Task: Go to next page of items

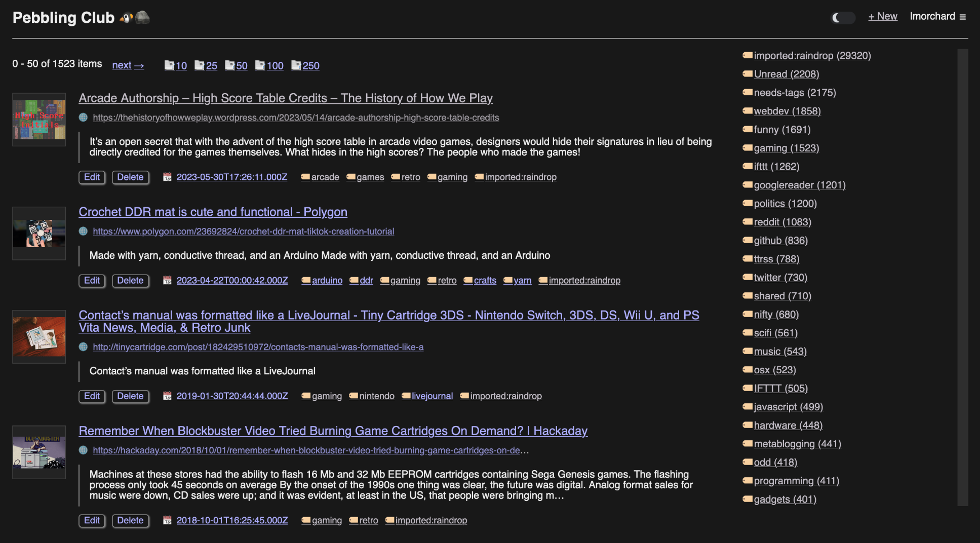Action: coord(128,65)
